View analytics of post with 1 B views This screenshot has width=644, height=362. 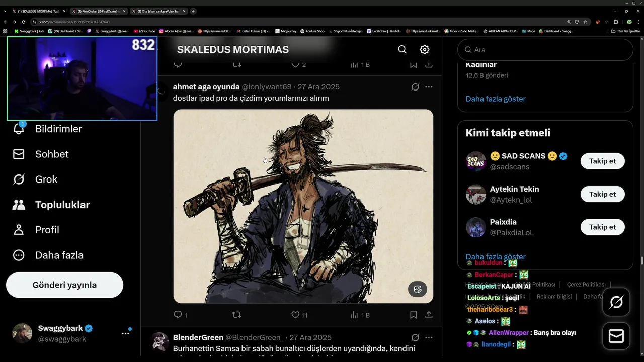360,315
